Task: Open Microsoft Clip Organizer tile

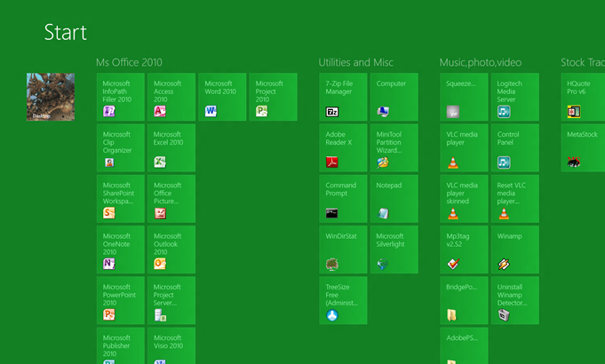Action: point(121,147)
